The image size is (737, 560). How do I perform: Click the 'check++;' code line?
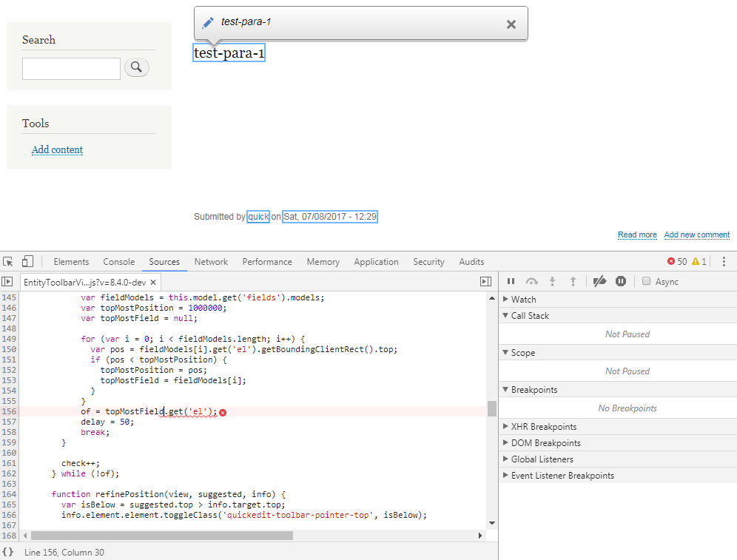click(81, 463)
